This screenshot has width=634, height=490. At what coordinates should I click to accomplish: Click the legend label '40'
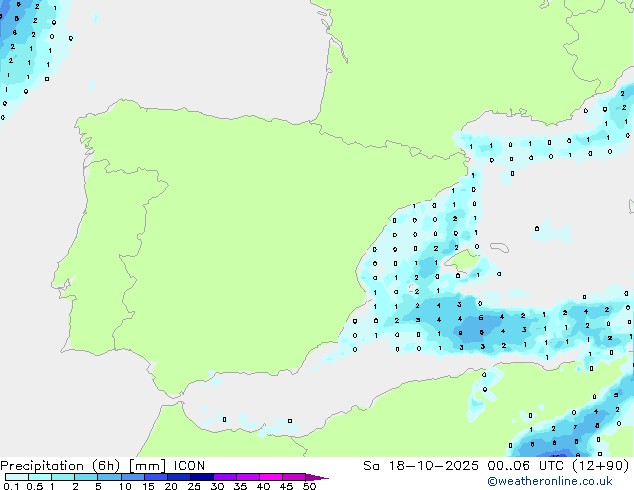point(263,486)
